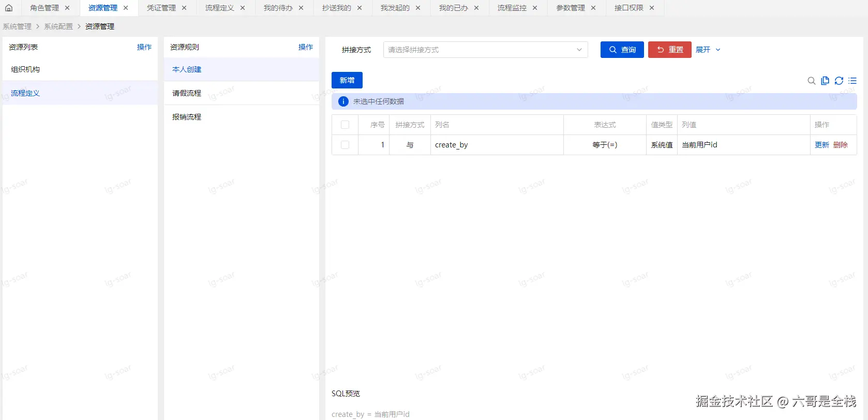This screenshot has height=420, width=868.
Task: Click the red 重置 button
Action: pyautogui.click(x=670, y=50)
